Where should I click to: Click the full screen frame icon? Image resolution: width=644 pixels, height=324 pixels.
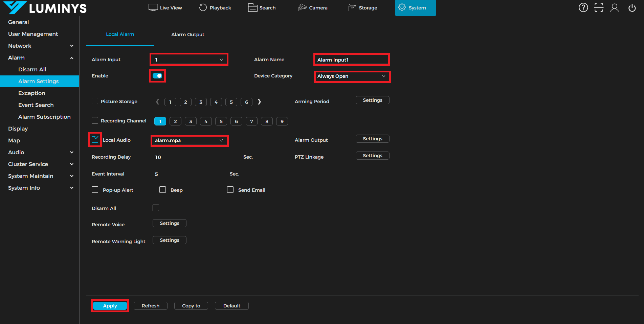click(x=599, y=7)
